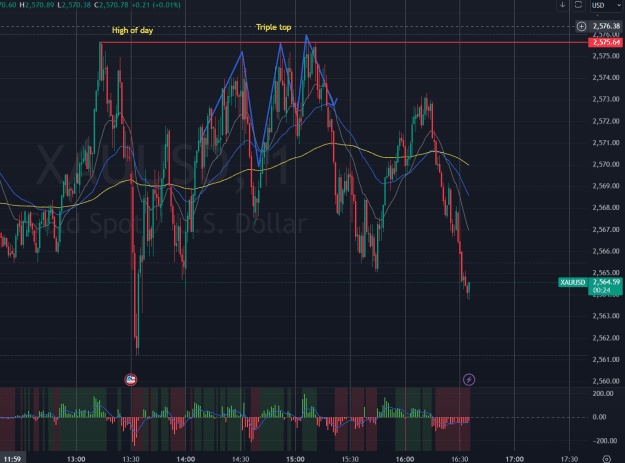Select the 'High of day' text annotation
The width and height of the screenshot is (625, 463).
(x=132, y=30)
